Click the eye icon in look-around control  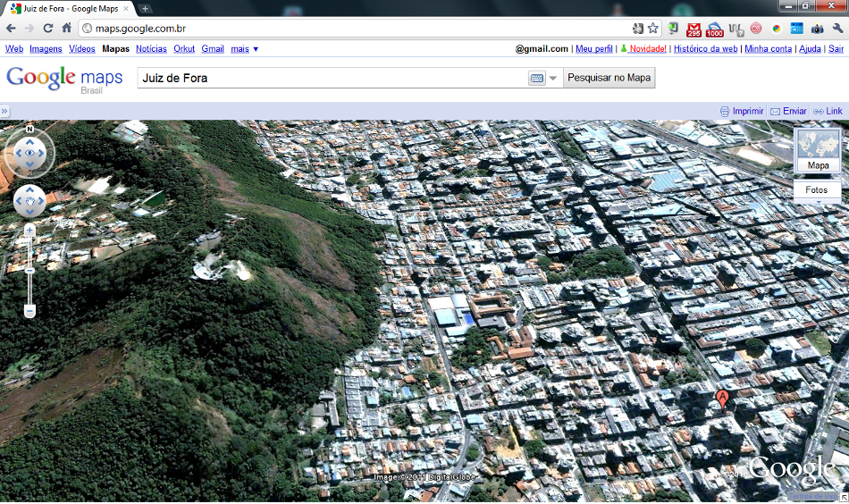point(30,154)
